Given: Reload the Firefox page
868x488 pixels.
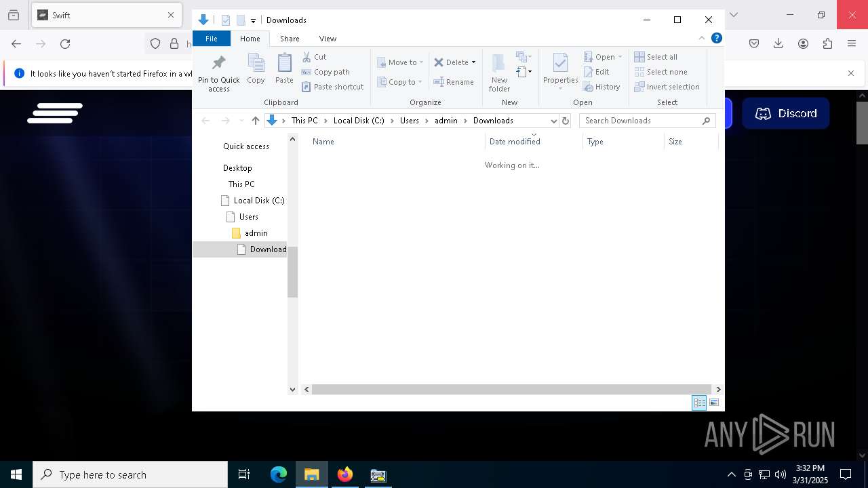Looking at the screenshot, I should tap(65, 44).
